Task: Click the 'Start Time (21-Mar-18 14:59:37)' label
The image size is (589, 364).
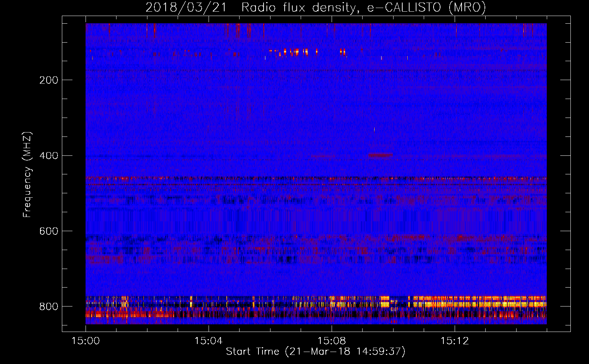Action: click(316, 352)
